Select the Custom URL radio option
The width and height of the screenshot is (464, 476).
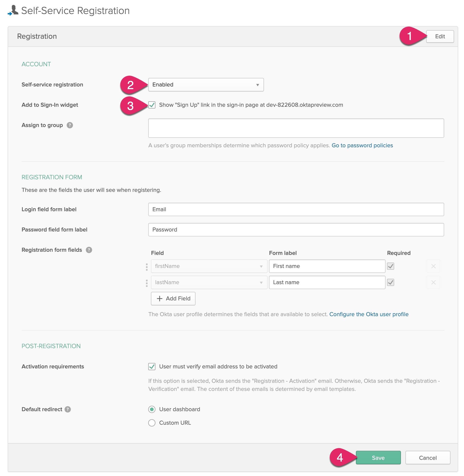(152, 423)
